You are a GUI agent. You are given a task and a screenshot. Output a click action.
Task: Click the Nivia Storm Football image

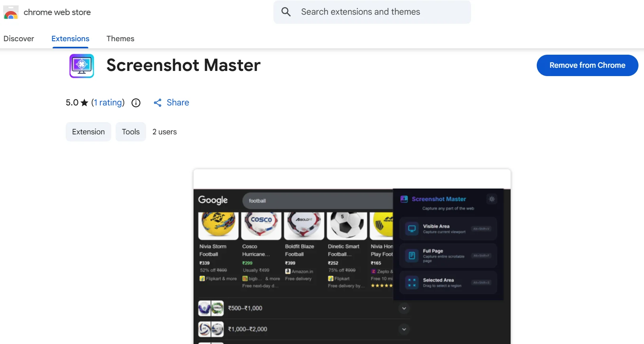pyautogui.click(x=218, y=226)
